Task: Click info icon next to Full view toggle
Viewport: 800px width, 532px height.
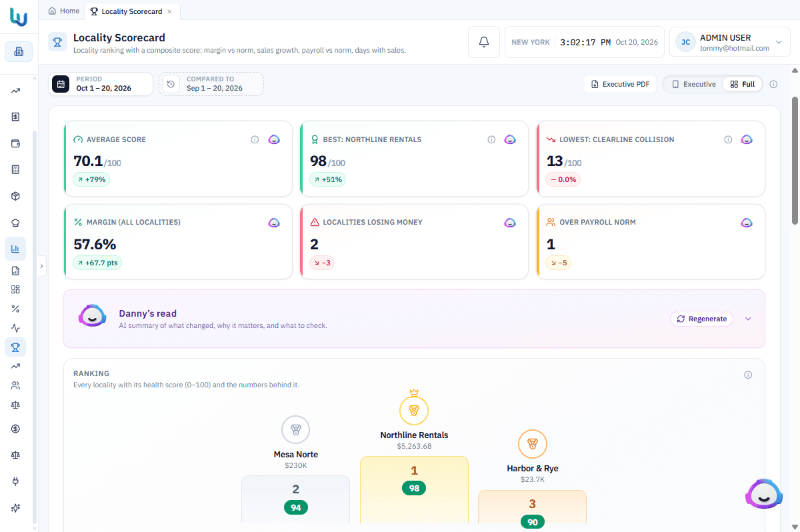Action: coord(773,84)
